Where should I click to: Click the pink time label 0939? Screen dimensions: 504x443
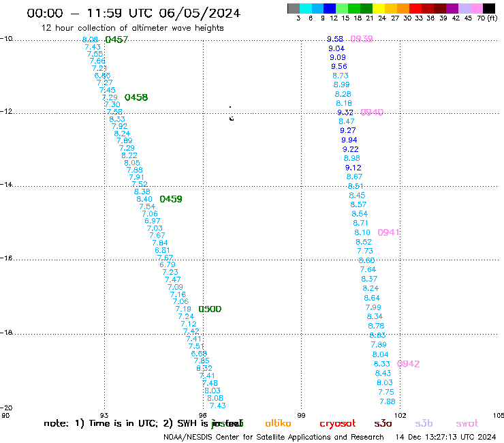362,39
